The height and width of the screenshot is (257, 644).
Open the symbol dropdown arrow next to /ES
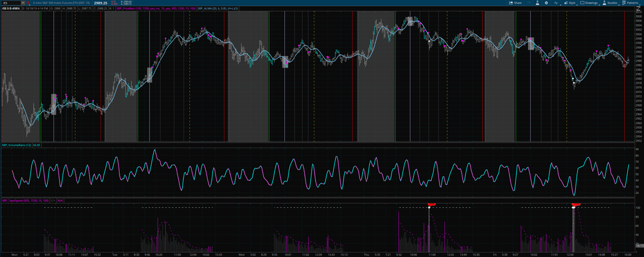coord(23,3)
